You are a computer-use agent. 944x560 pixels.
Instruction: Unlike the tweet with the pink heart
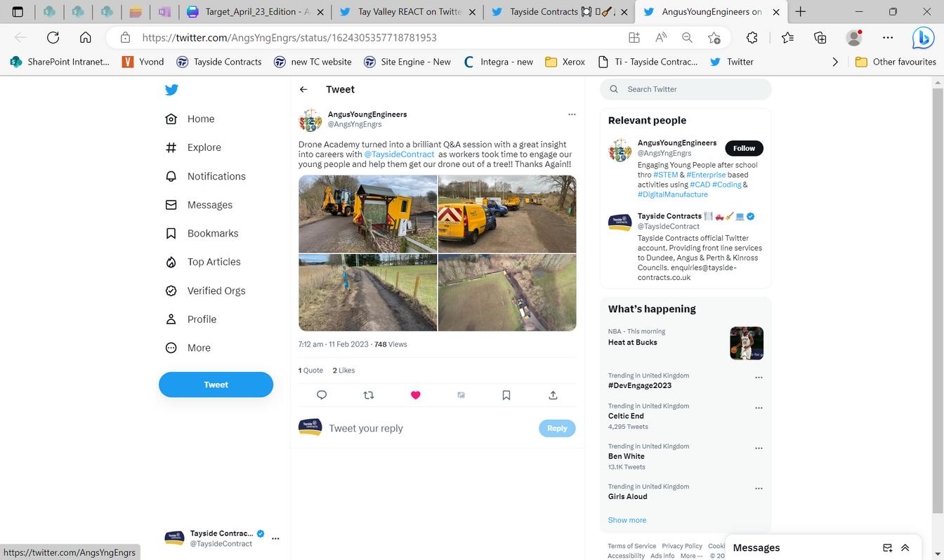point(415,395)
